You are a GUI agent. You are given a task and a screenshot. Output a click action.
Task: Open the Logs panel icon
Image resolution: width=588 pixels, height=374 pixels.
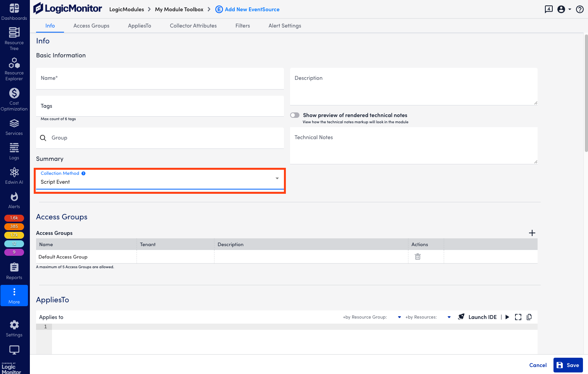click(x=14, y=148)
